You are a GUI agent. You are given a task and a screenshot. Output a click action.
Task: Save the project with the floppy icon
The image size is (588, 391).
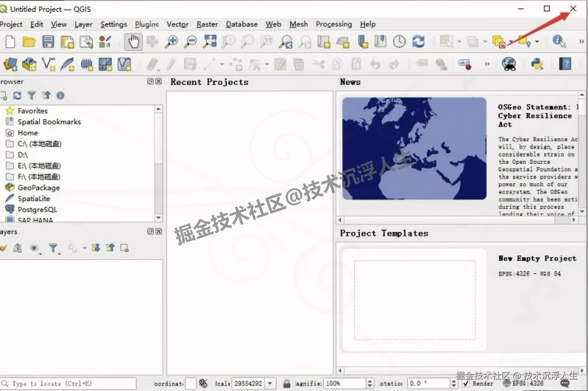click(x=48, y=42)
